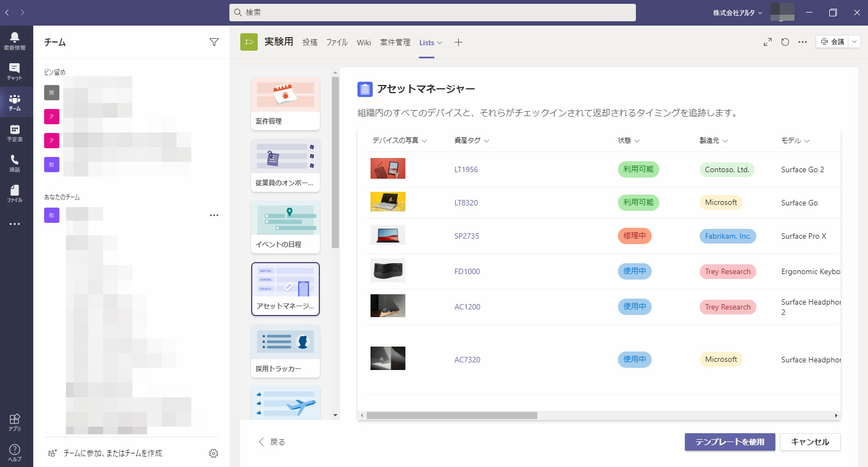Select the 採用トラッカー template thumbnail
Screen dimensions: 868x467
285,351
